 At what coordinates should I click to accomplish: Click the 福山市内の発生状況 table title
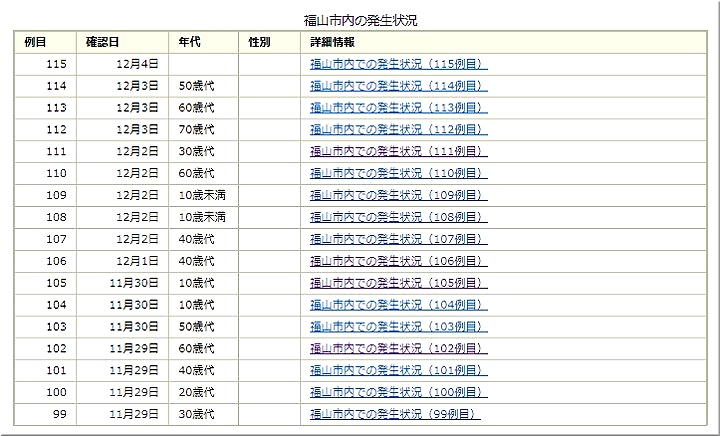pyautogui.click(x=360, y=20)
